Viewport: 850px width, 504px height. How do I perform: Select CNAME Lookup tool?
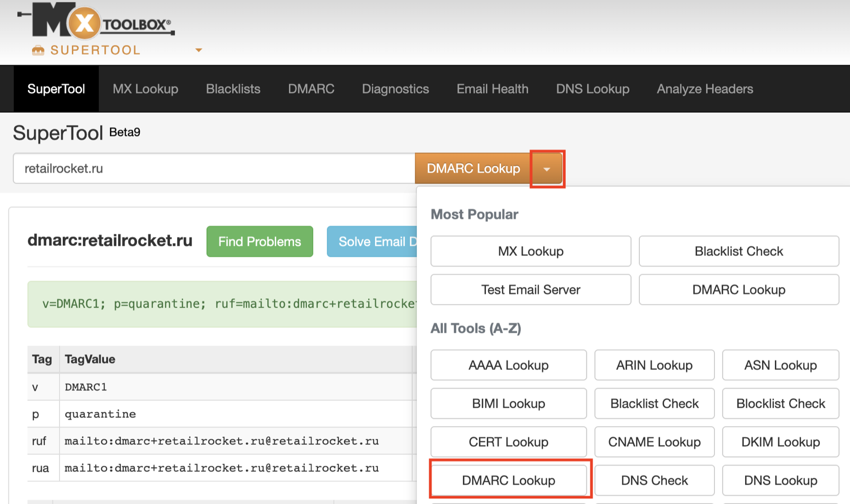pos(654,442)
